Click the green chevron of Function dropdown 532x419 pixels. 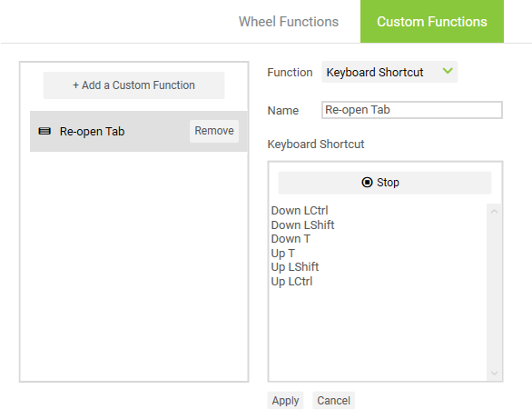(448, 71)
